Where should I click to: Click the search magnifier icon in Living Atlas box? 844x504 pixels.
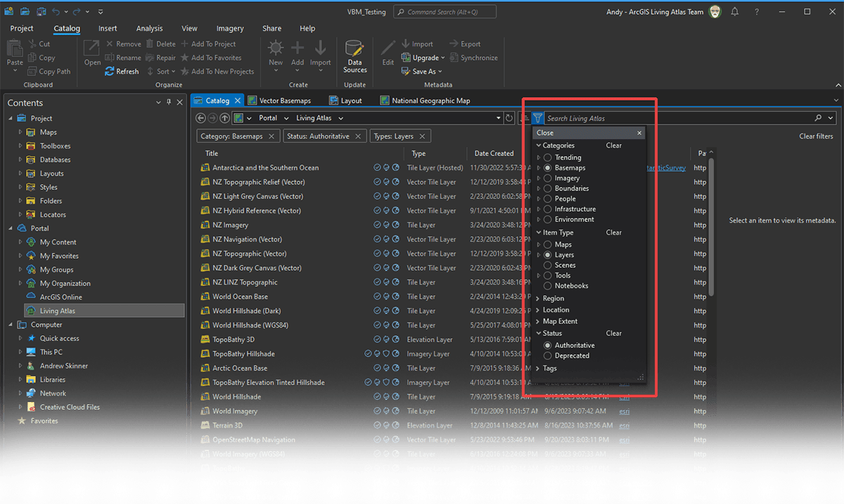pyautogui.click(x=818, y=118)
